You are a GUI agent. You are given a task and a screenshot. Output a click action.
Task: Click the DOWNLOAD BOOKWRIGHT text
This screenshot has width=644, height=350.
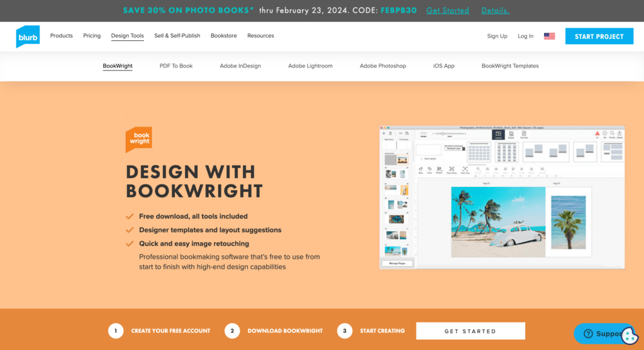pos(285,330)
